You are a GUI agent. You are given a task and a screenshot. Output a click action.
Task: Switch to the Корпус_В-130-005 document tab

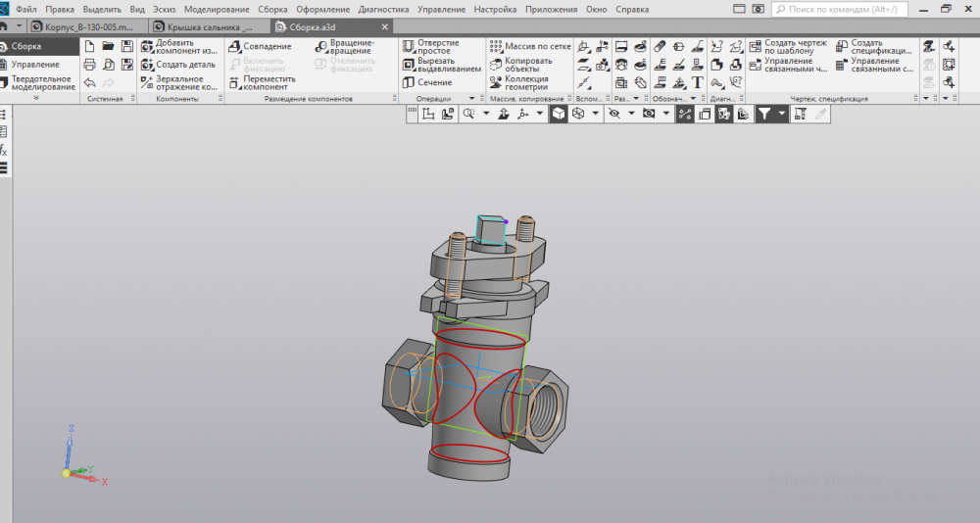tap(88, 27)
